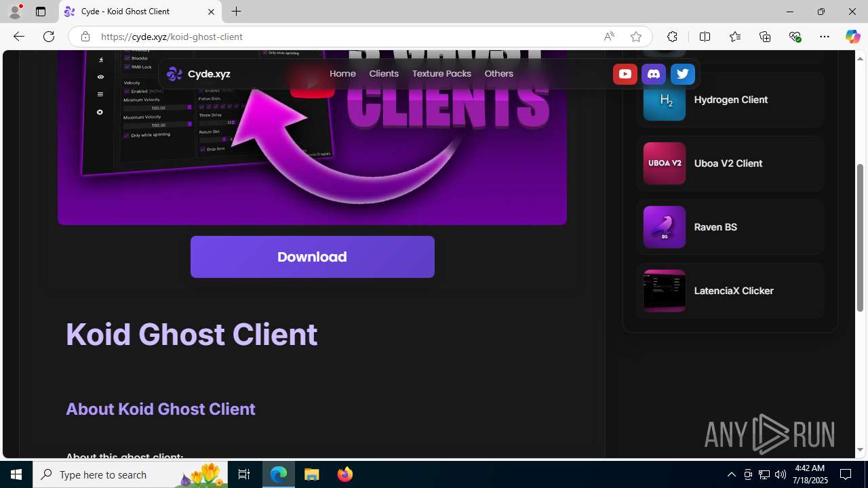Click the Uboa V2 Client thumbnail icon
Image resolution: width=868 pixels, height=488 pixels.
(x=664, y=163)
